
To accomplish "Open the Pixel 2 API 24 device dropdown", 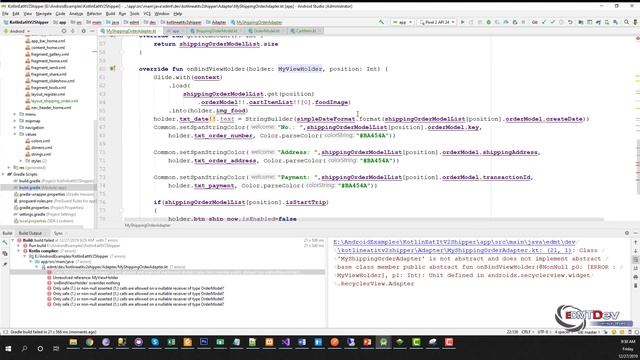I will click(x=437, y=22).
